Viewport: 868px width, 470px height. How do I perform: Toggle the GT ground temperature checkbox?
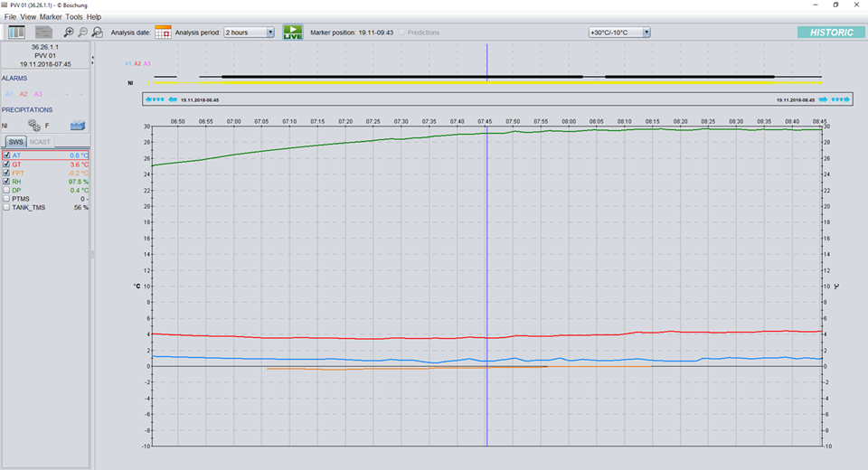6,164
